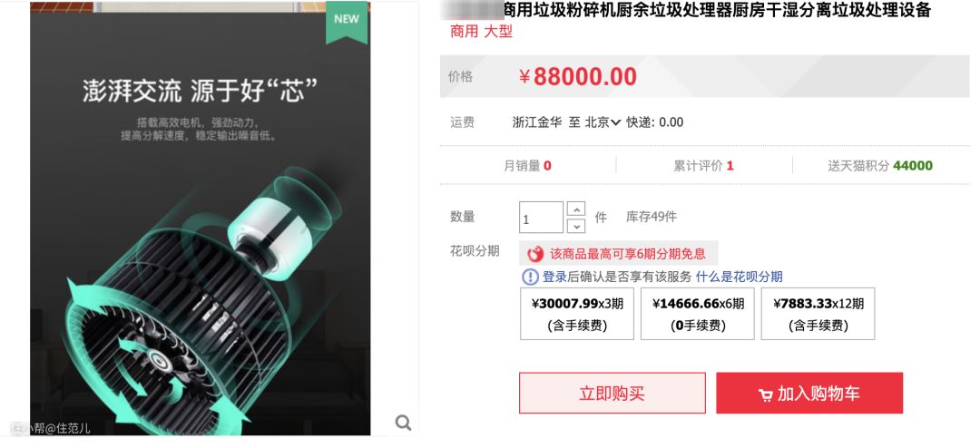Select the ¥14666.66 x6期 zero-fee option
This screenshot has height=448, width=980.
[x=698, y=314]
